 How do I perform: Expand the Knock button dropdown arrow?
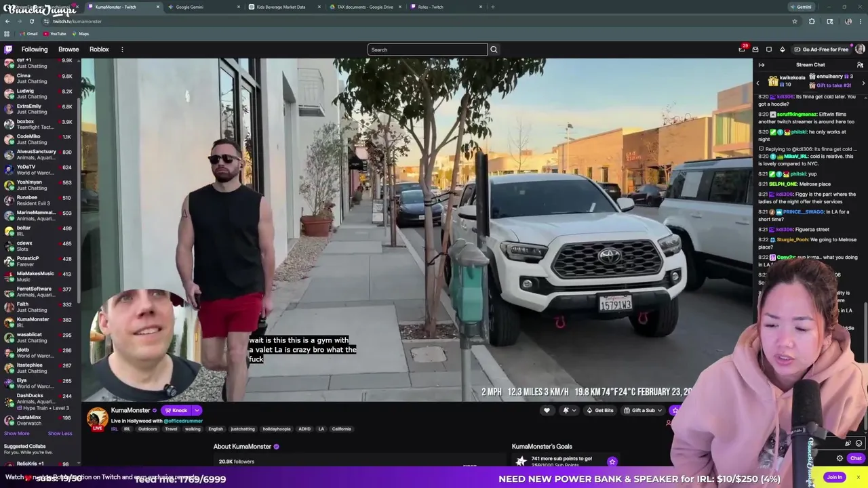tap(197, 410)
